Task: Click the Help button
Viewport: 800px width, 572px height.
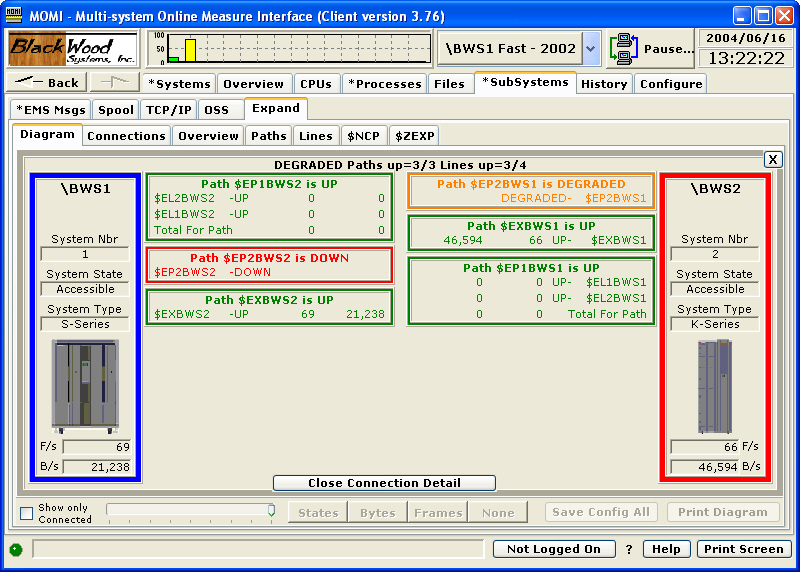Action: pyautogui.click(x=666, y=549)
